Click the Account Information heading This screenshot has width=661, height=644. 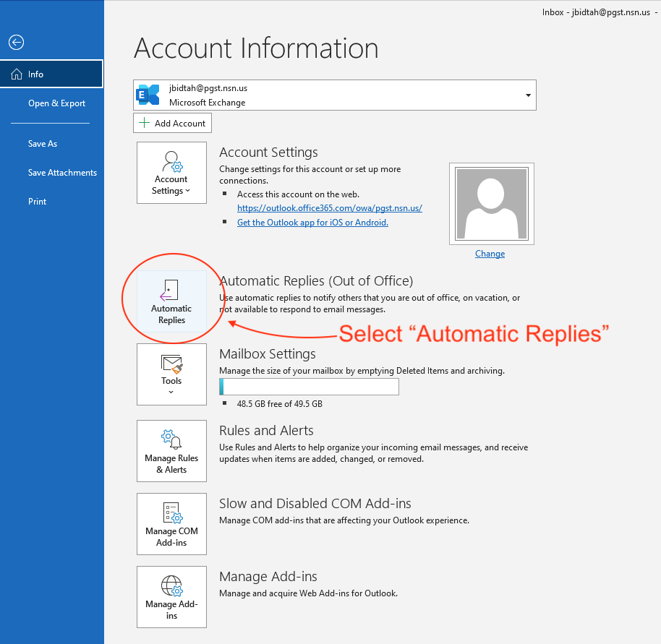tap(256, 48)
